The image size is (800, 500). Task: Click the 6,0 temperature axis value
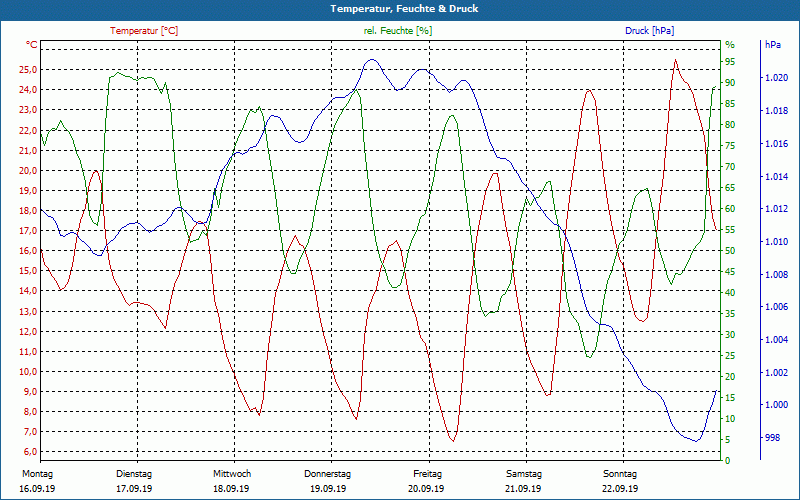click(30, 452)
